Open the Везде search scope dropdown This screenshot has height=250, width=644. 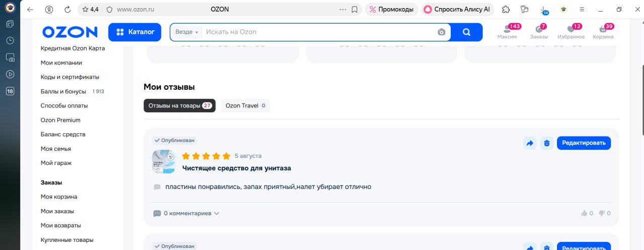pyautogui.click(x=187, y=32)
